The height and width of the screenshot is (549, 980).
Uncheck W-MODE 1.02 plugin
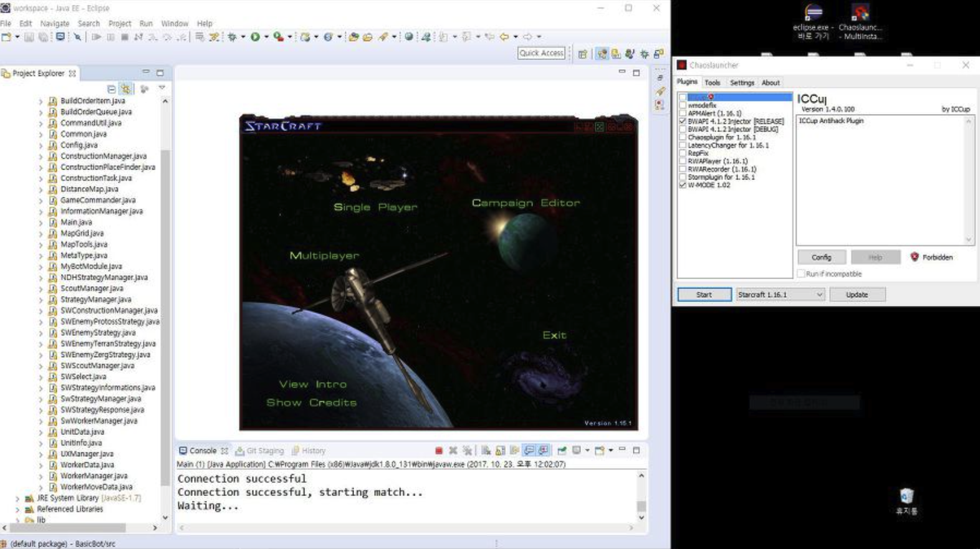683,185
